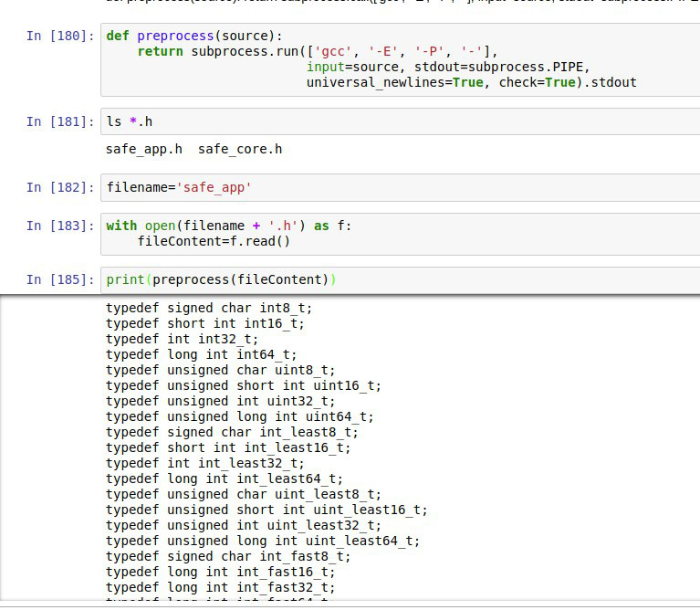
Task: Select the In [181] cell prompt
Action: click(x=59, y=121)
